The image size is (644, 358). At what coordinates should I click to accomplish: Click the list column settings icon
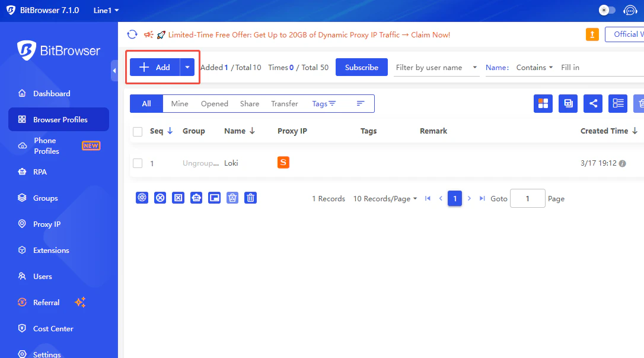click(x=618, y=103)
